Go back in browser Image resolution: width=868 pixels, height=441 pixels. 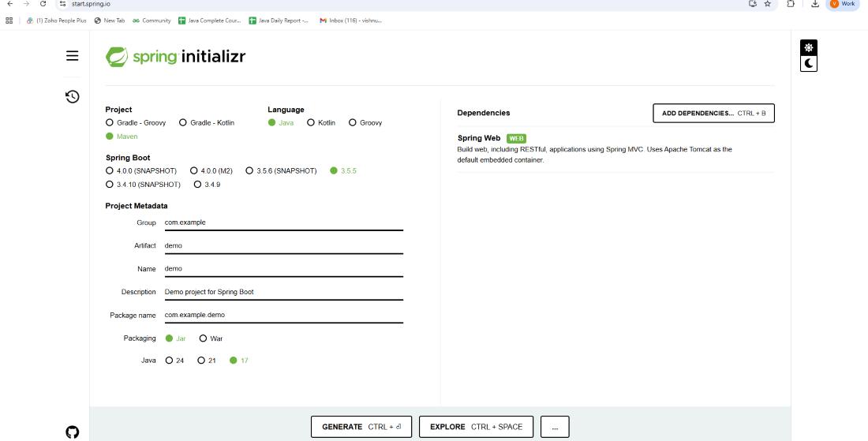point(10,4)
